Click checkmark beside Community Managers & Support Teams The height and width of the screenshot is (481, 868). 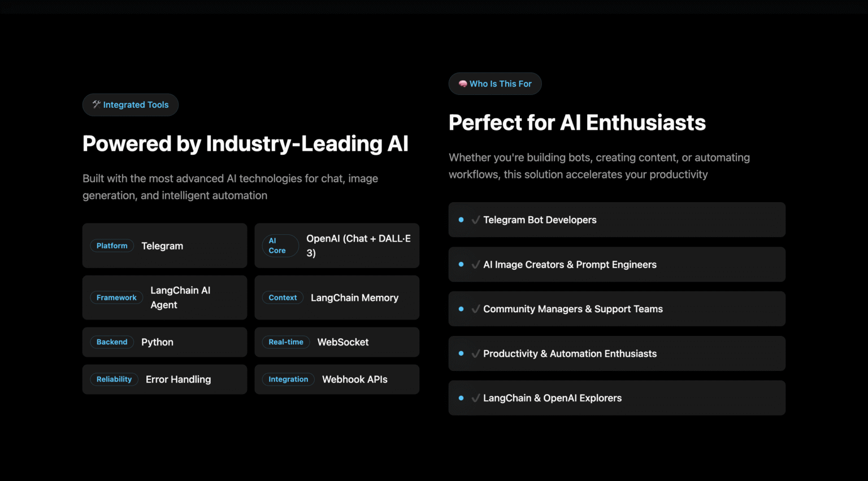point(476,309)
